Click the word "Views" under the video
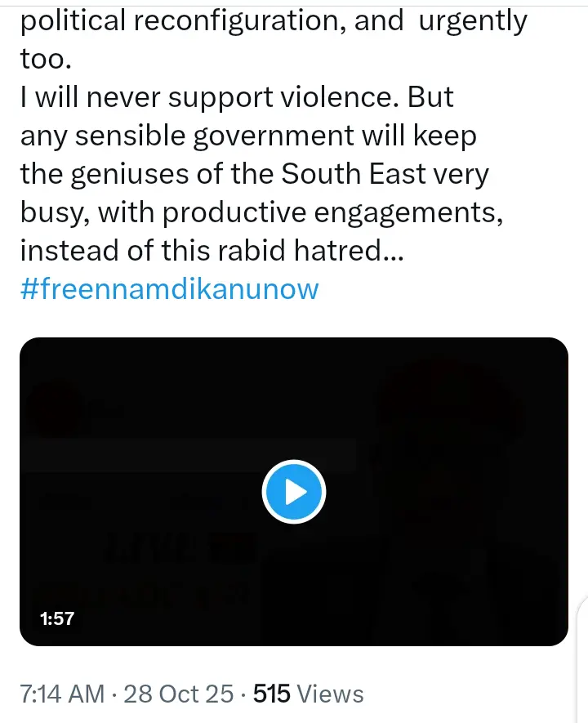588x723 pixels. click(x=330, y=694)
